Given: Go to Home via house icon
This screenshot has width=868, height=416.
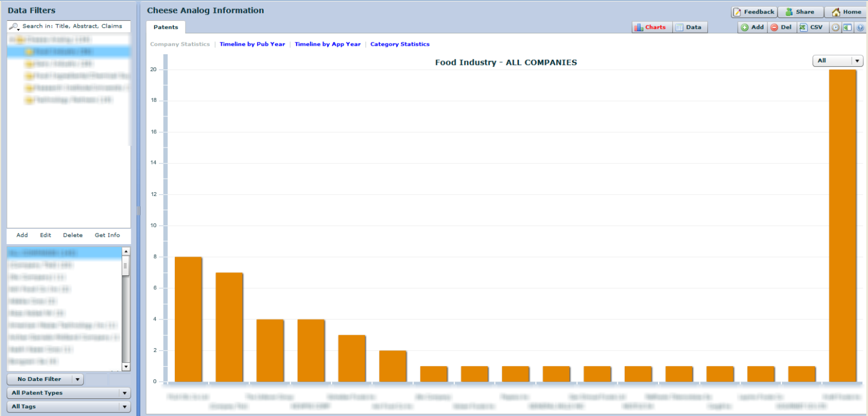Looking at the screenshot, I should pyautogui.click(x=836, y=12).
